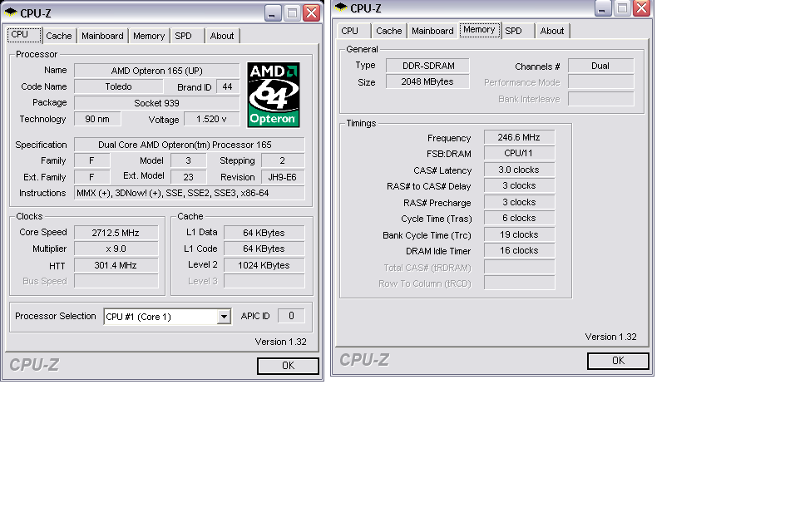The image size is (800, 532).
Task: Click the L1 Data value 64 KBytes
Action: coord(264,233)
